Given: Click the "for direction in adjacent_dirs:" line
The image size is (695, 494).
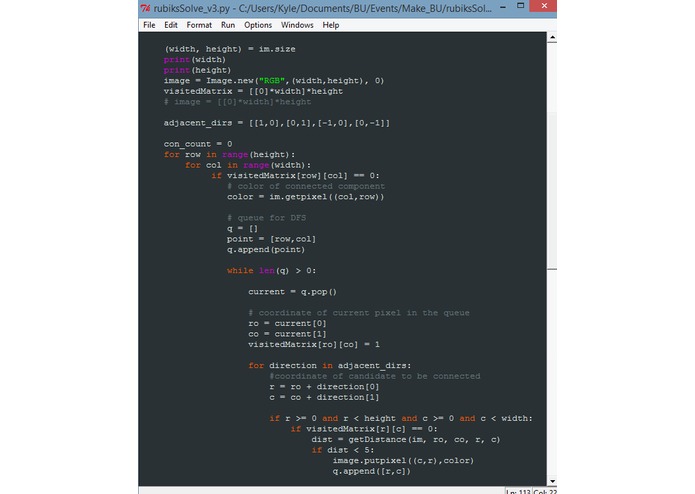Looking at the screenshot, I should (329, 366).
